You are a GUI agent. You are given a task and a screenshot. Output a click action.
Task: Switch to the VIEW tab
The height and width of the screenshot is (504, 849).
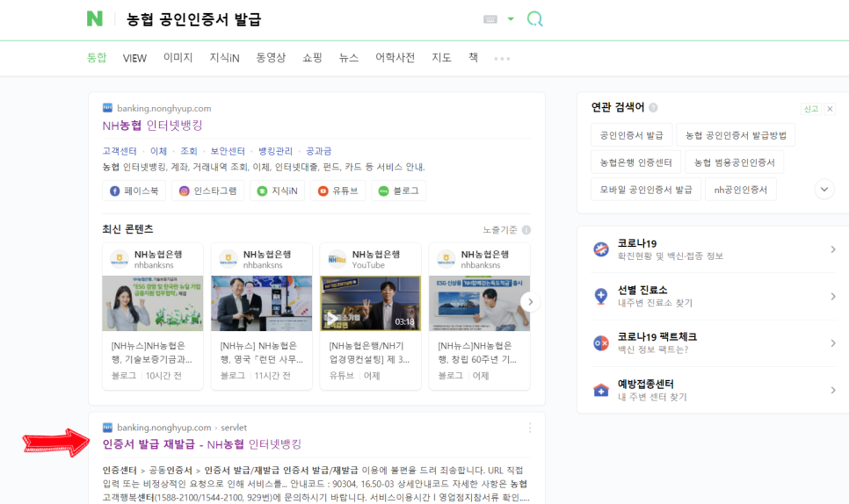pos(134,58)
